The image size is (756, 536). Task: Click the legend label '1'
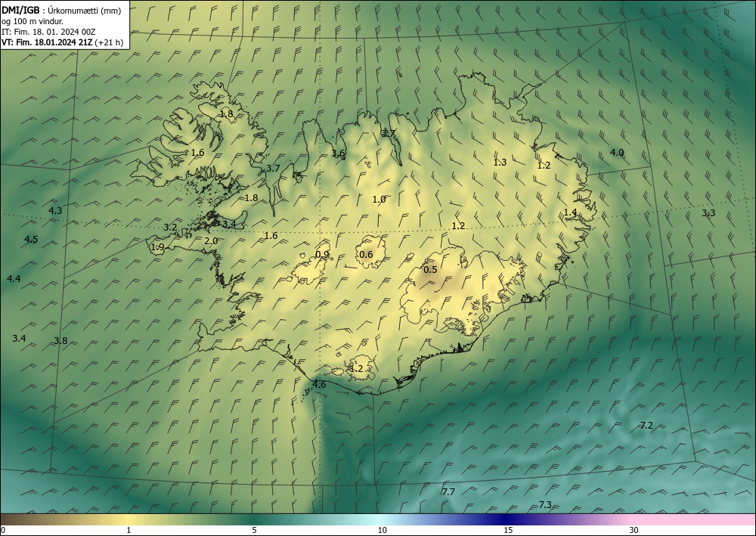[128, 530]
